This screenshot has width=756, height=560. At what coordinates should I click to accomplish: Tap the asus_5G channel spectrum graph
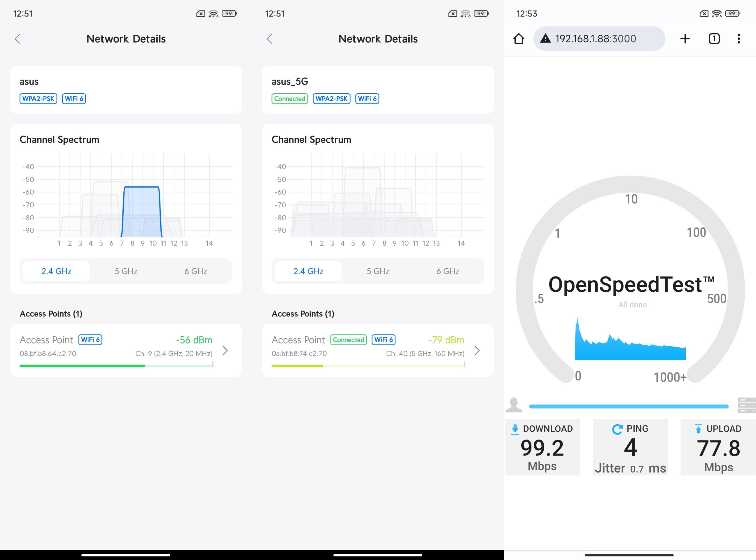click(x=378, y=200)
